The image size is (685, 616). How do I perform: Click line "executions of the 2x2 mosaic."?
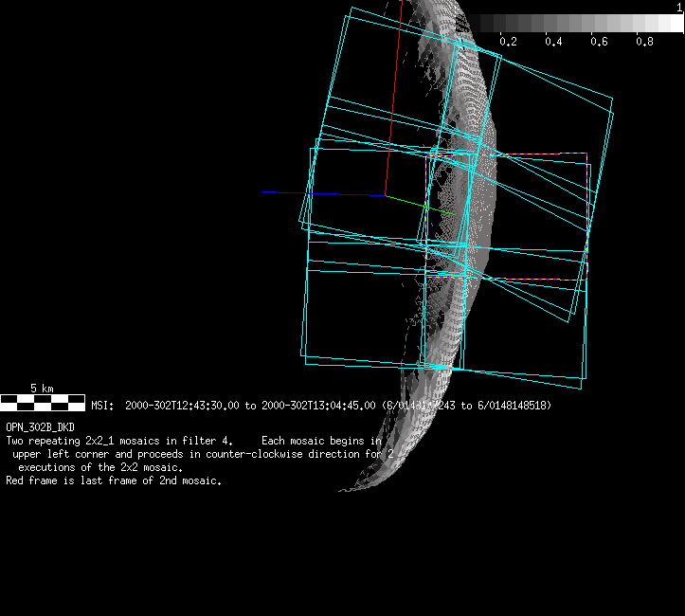(x=100, y=467)
